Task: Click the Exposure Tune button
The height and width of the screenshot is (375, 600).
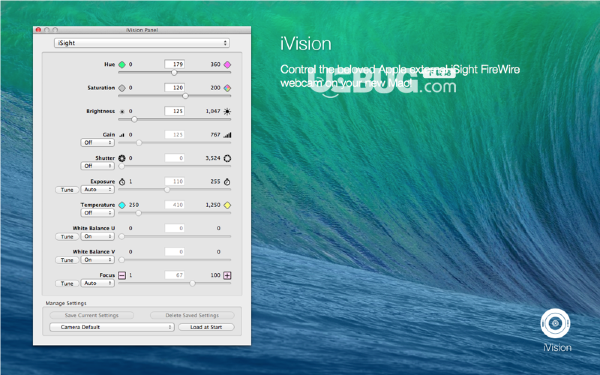Action: coord(67,190)
